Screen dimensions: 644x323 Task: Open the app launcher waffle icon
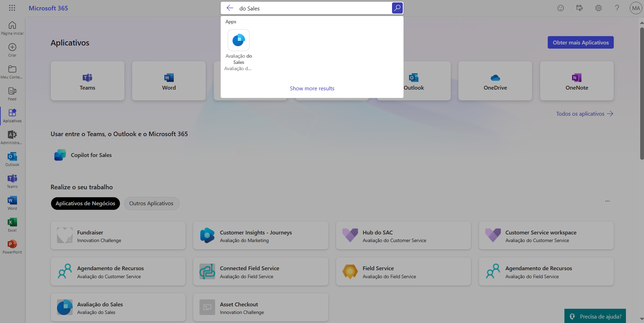tap(12, 8)
